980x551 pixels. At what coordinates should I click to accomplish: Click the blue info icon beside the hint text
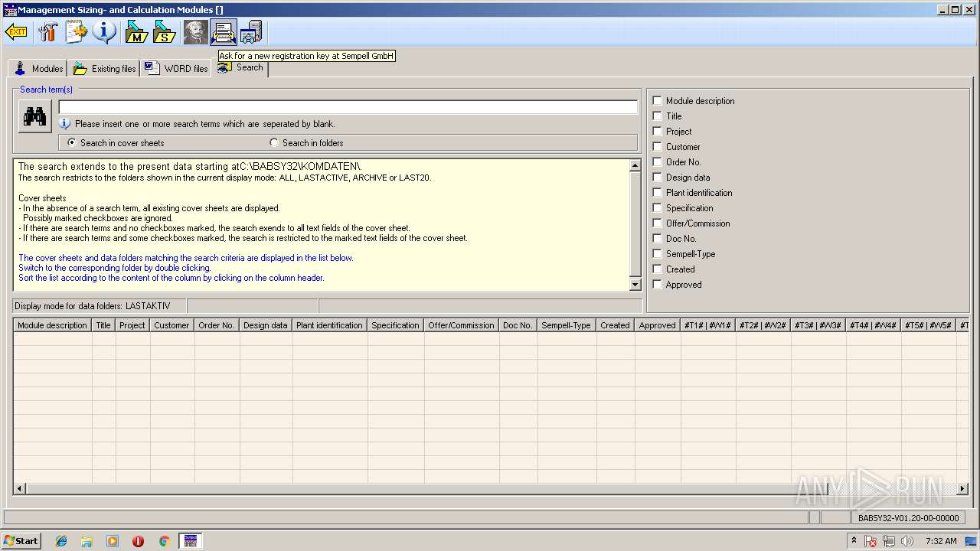pos(65,123)
